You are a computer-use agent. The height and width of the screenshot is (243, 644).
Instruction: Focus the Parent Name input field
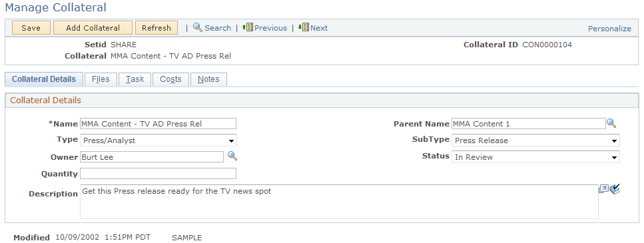click(x=529, y=124)
